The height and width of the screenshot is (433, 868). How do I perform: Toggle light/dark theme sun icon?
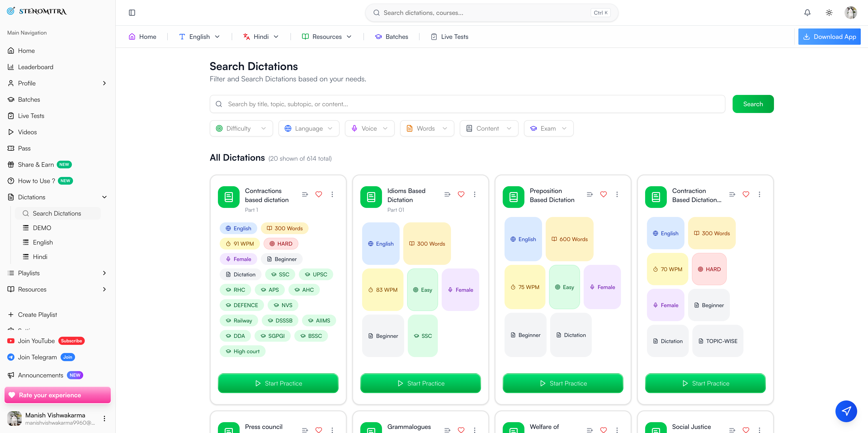point(829,13)
